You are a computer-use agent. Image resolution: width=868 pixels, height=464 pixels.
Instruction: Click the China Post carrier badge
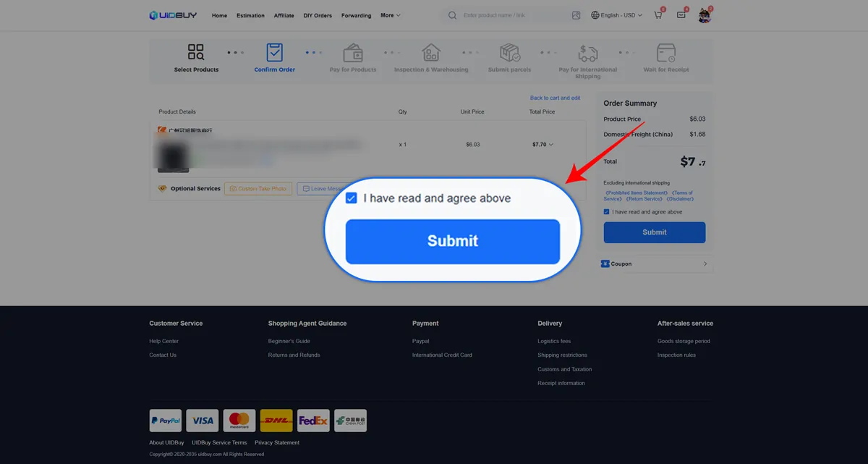pos(350,421)
